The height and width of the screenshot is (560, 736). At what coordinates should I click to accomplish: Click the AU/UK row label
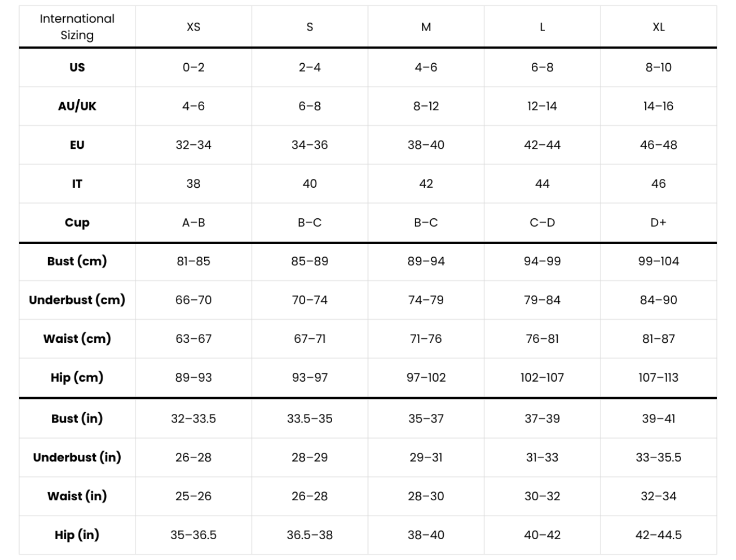[x=77, y=106]
